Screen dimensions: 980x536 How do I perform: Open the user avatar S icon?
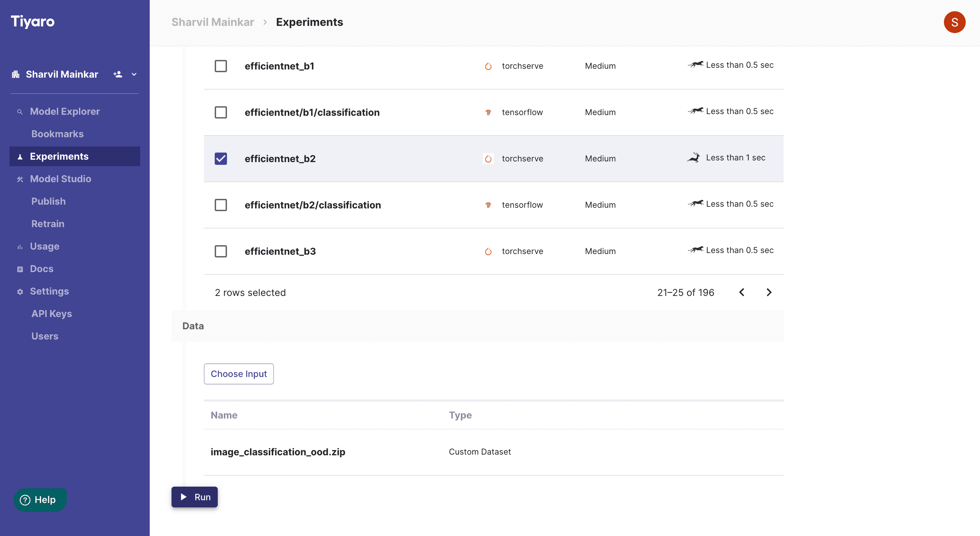tap(954, 22)
